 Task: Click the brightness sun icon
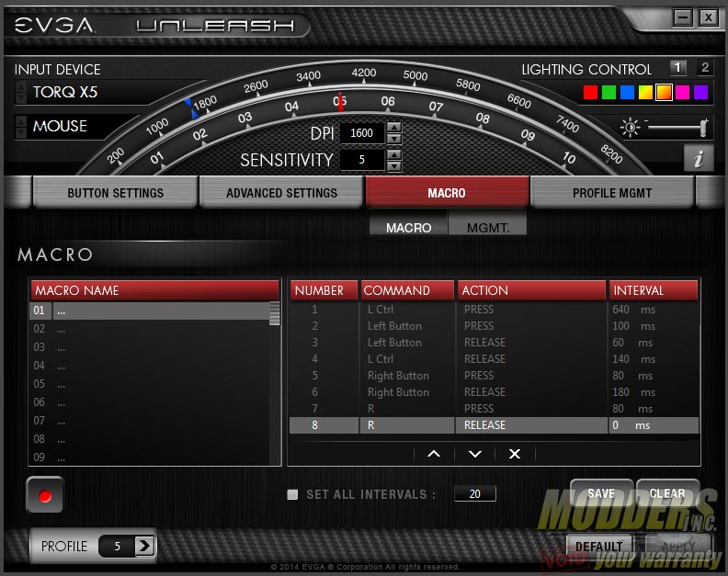(x=630, y=127)
